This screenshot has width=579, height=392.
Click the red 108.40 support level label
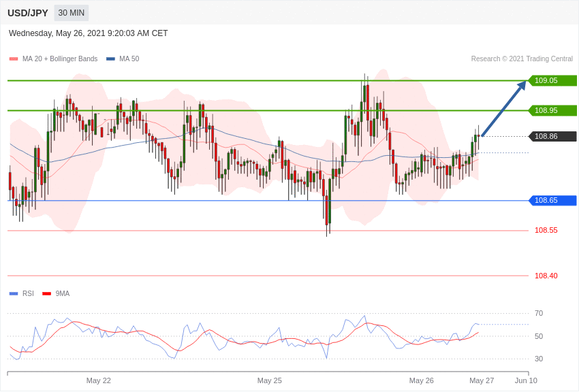pyautogui.click(x=546, y=276)
